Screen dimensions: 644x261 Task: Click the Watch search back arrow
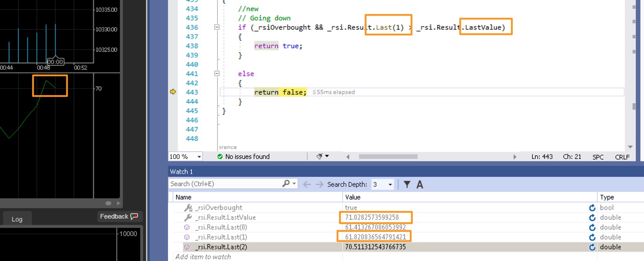[x=307, y=184]
